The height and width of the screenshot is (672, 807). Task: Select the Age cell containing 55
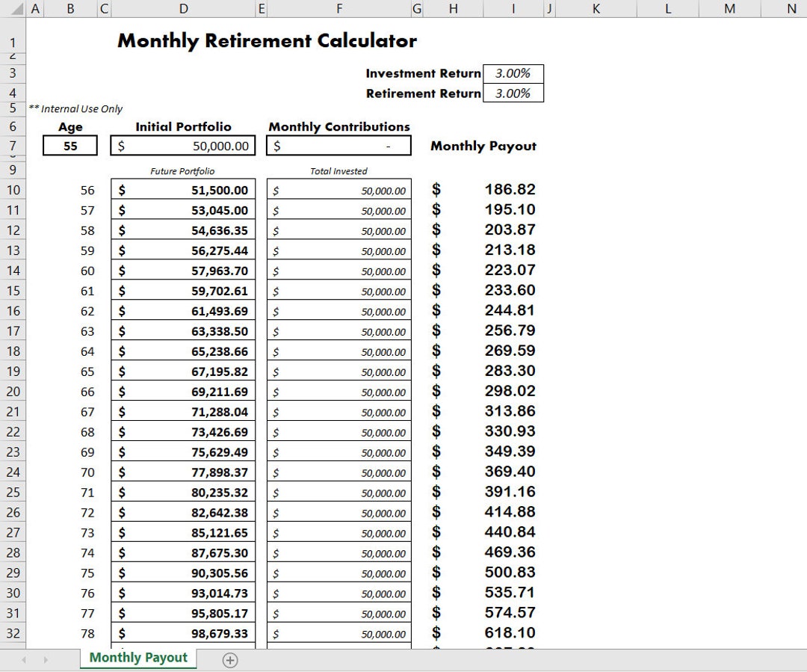(69, 145)
